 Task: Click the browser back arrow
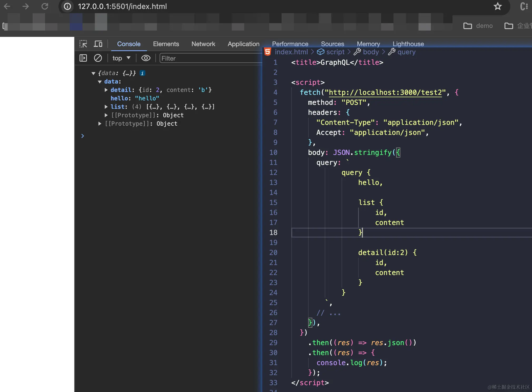coord(7,6)
